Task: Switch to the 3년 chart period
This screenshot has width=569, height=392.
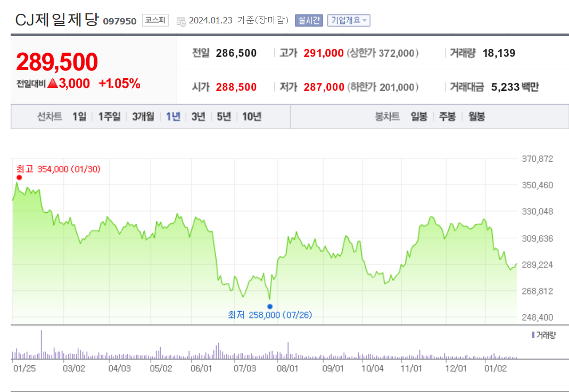Action: pos(199,117)
